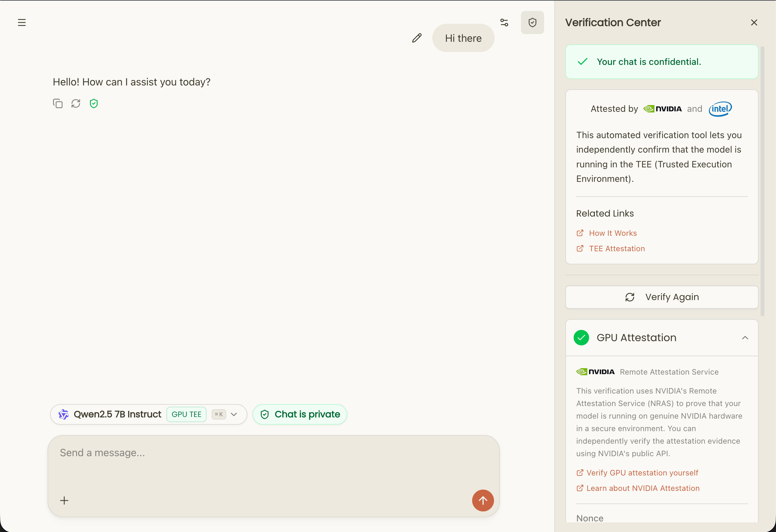The image size is (776, 532).
Task: Open chat settings via the sliders icon
Action: [504, 22]
